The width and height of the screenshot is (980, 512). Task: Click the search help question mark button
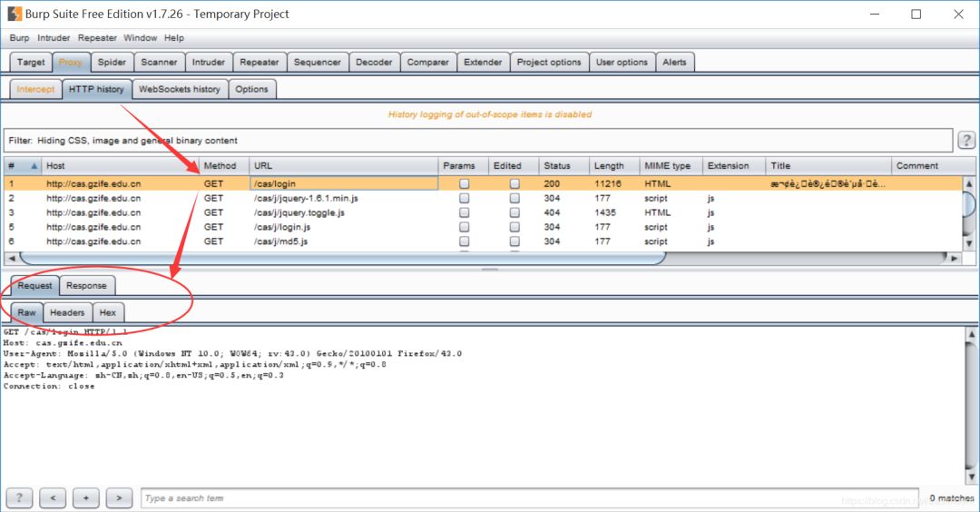19,497
